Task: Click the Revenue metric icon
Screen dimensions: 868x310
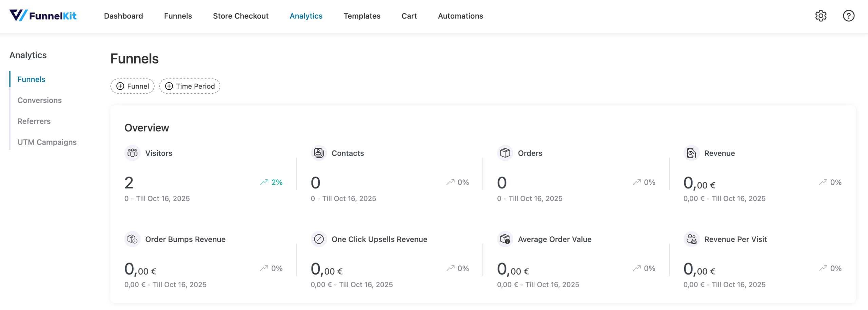Action: (691, 153)
